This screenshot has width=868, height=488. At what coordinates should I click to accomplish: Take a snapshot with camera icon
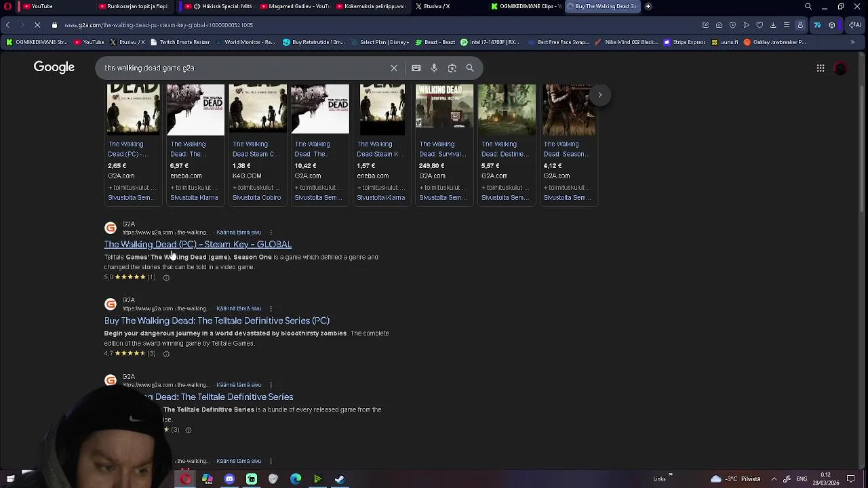[719, 25]
